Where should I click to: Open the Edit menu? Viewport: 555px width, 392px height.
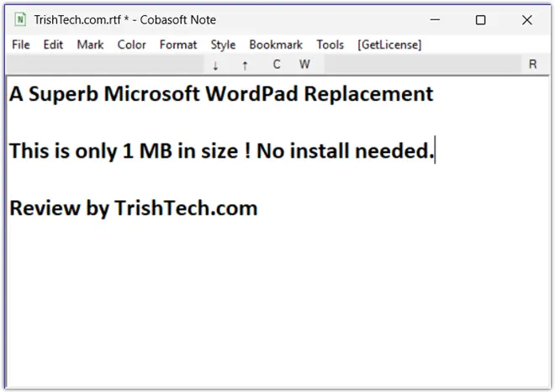(x=53, y=45)
